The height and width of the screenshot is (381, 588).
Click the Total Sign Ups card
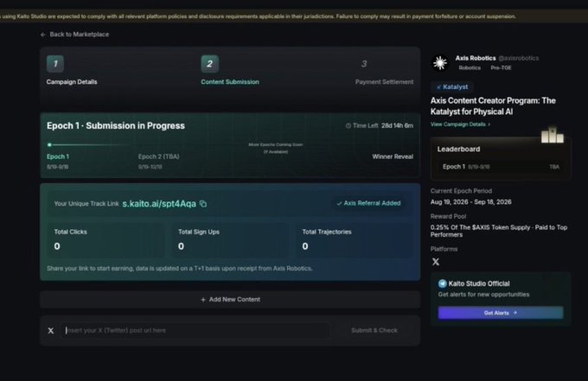(x=230, y=240)
